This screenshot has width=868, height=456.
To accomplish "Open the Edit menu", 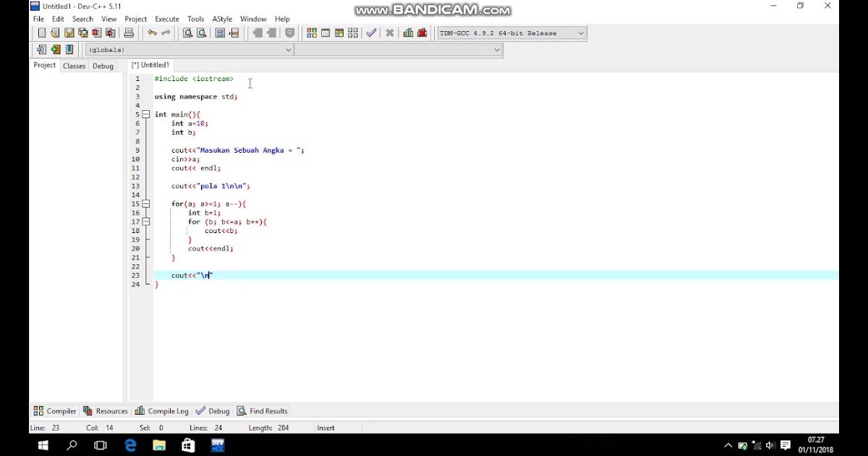I will (58, 19).
